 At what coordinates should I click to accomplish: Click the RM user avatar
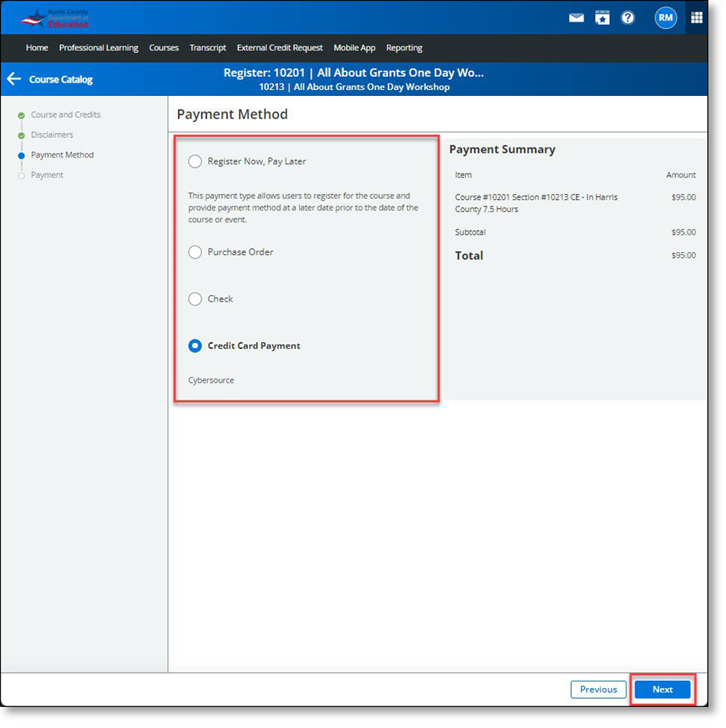[666, 17]
